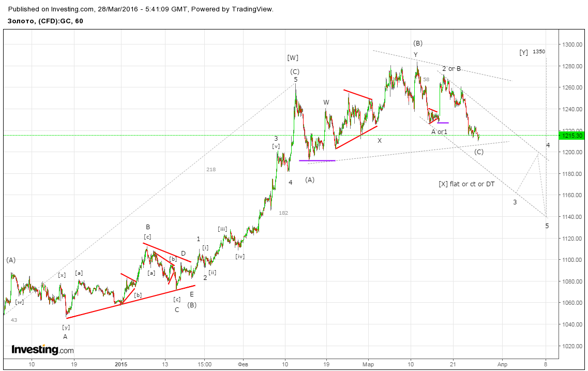Click the '182' trendline label
The width and height of the screenshot is (588, 371).
pyautogui.click(x=283, y=213)
